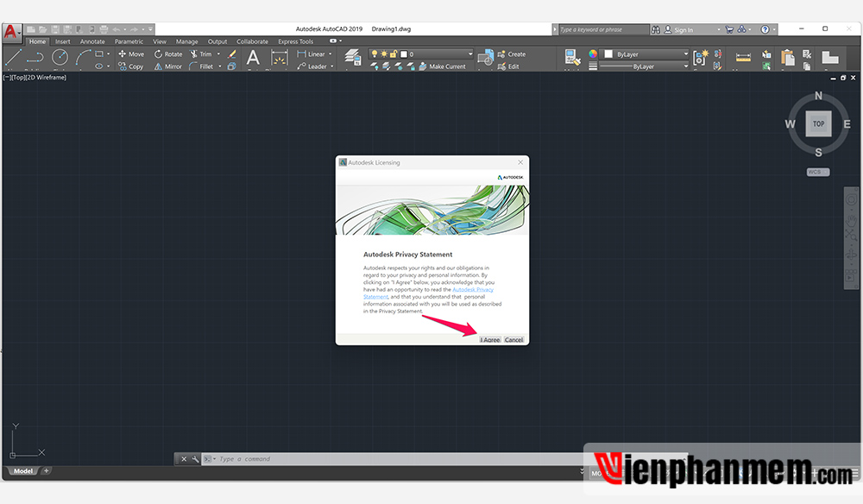Select the Line tool
Viewport: 863px width, 504px height.
[x=14, y=59]
